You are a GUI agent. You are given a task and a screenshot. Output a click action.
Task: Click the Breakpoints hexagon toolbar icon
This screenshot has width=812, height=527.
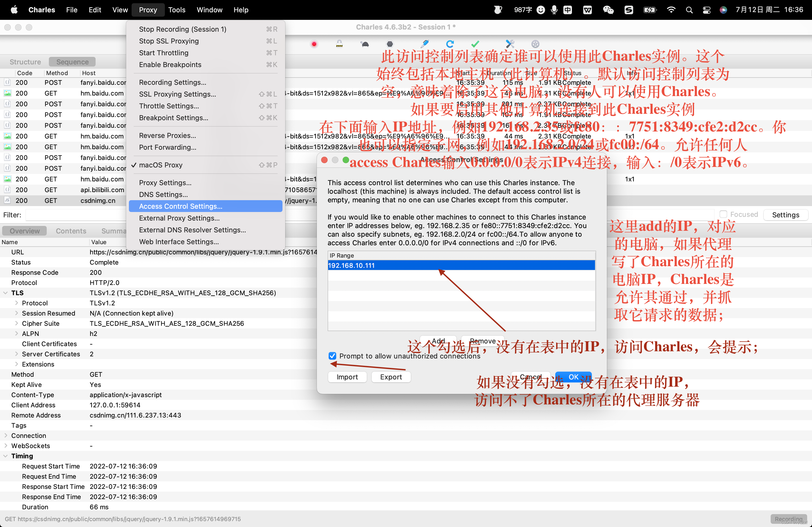pyautogui.click(x=390, y=44)
